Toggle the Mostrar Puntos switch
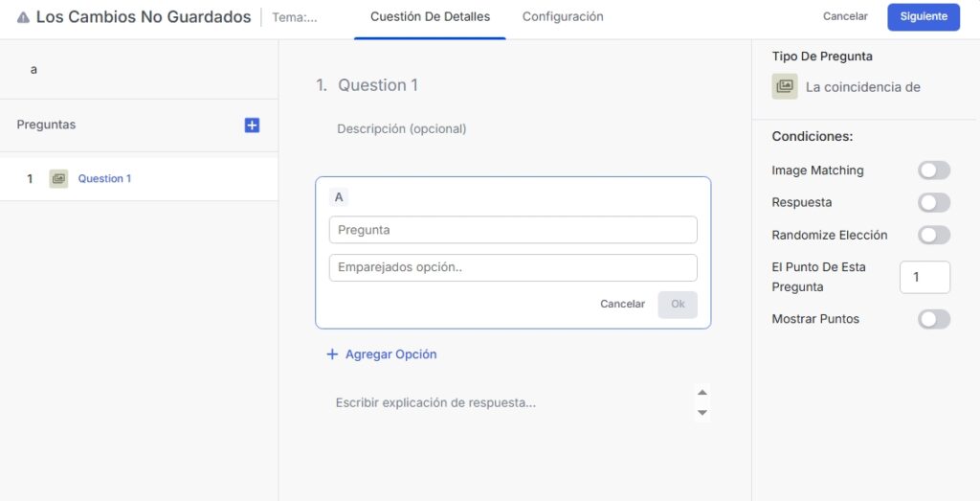The width and height of the screenshot is (980, 501). [x=934, y=319]
